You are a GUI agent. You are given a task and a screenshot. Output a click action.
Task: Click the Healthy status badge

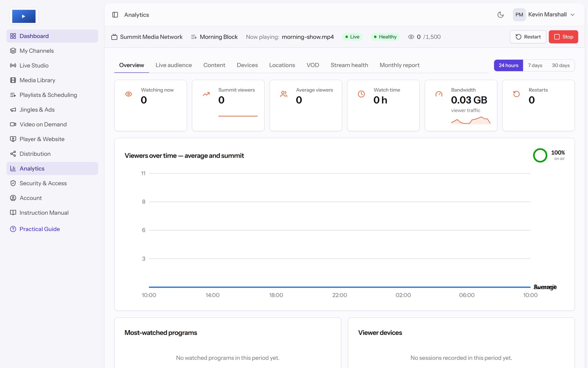tap(385, 37)
